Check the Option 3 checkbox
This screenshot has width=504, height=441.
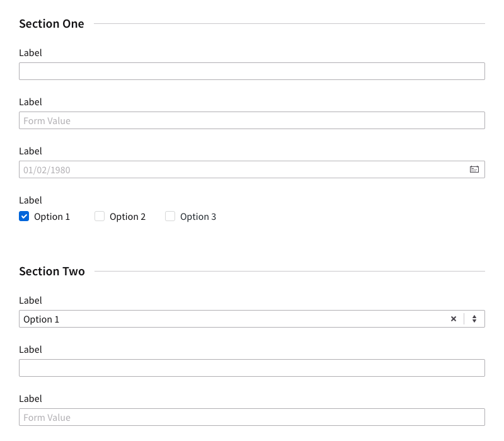pos(170,216)
